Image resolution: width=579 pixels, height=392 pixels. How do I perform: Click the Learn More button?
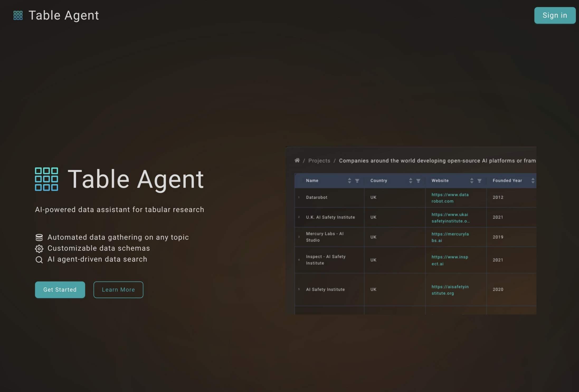click(118, 290)
